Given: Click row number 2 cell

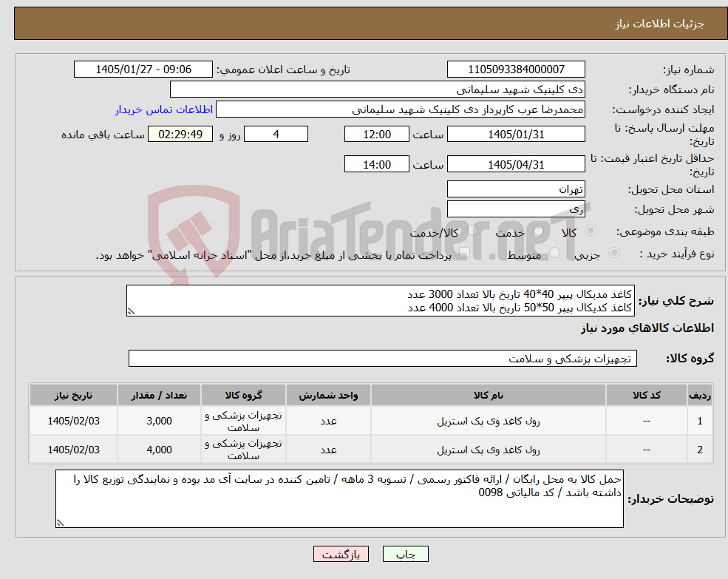Looking at the screenshot, I should tap(700, 450).
